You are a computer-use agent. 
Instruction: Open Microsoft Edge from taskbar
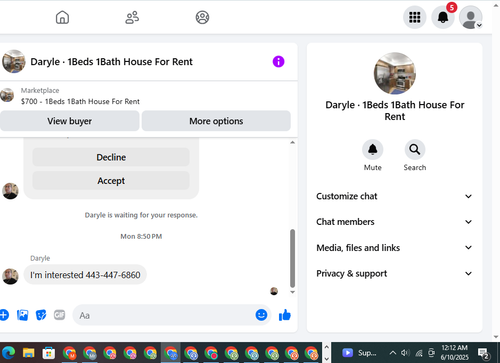(x=9, y=353)
